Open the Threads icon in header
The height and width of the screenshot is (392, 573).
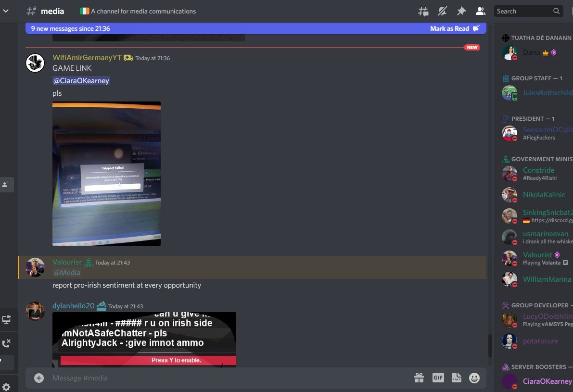coord(423,12)
